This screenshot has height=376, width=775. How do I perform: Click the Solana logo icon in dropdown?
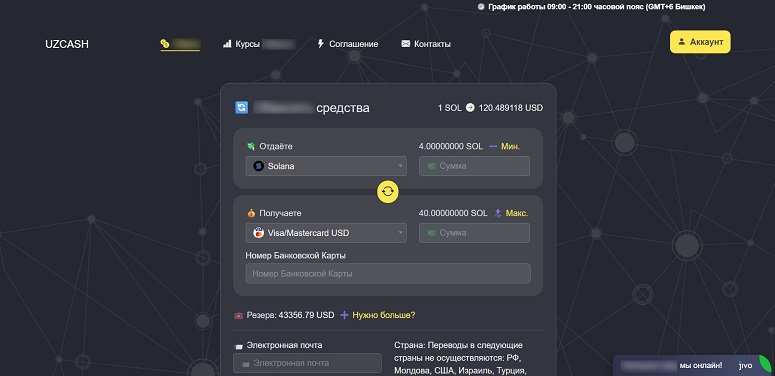tap(258, 166)
